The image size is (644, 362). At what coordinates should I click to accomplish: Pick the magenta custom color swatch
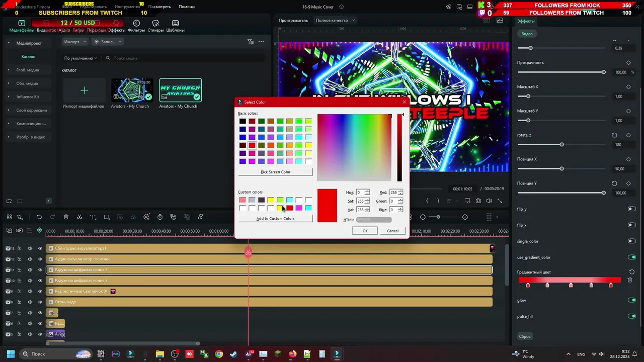pos(299,208)
